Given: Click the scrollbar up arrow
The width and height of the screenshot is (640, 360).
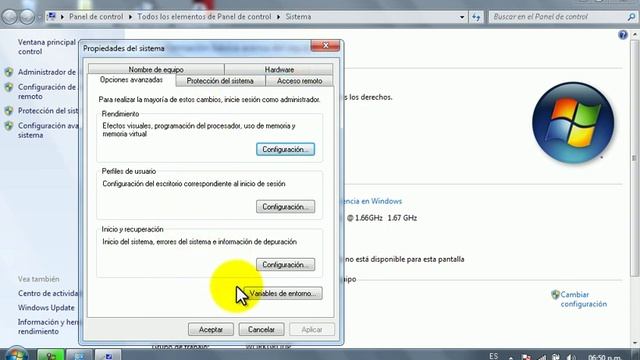Looking at the screenshot, I should (x=635, y=35).
